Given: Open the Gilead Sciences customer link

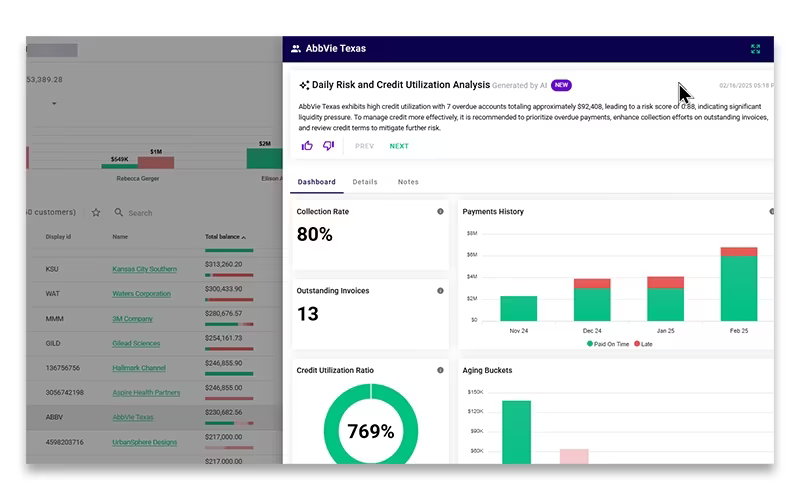Looking at the screenshot, I should pyautogui.click(x=136, y=343).
